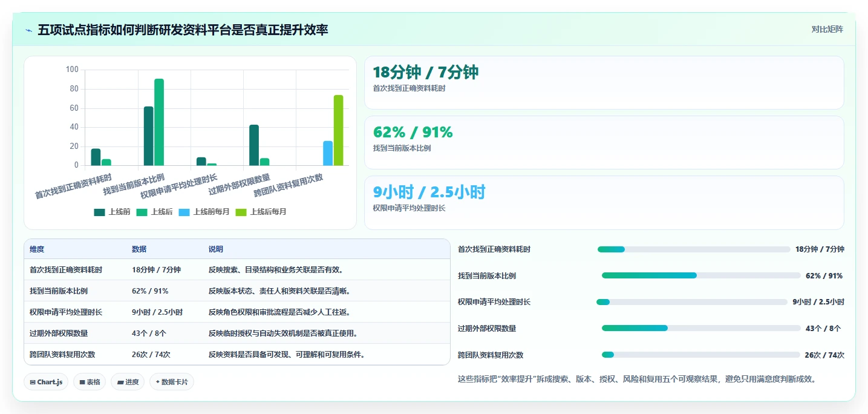The image size is (868, 414).
Task: Click the summary sentence under the progress bars
Action: click(x=638, y=379)
